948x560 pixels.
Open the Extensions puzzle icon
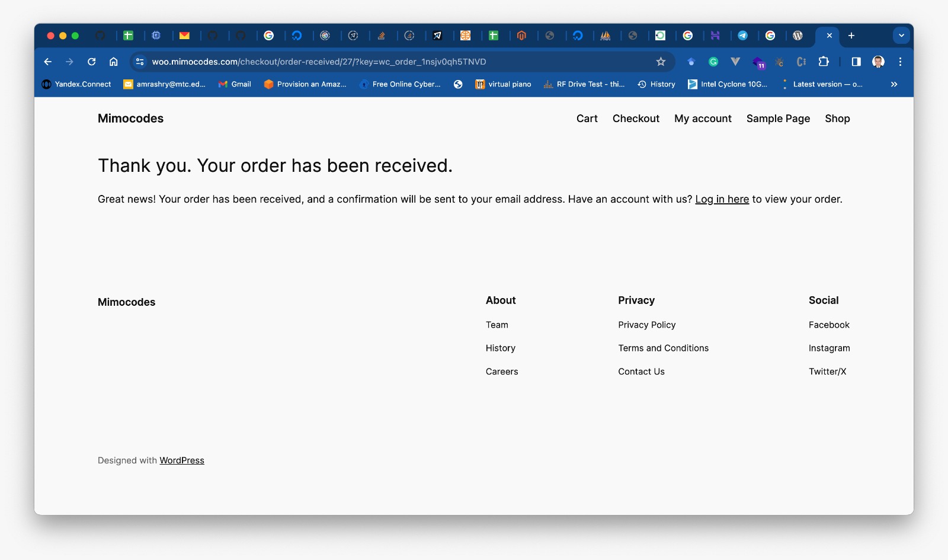(x=824, y=62)
